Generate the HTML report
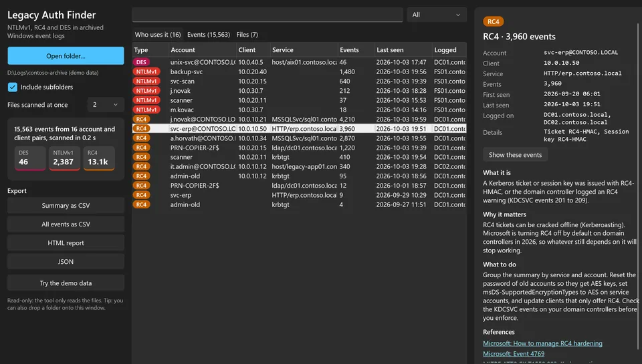Image resolution: width=642 pixels, height=364 pixels. pos(66,243)
